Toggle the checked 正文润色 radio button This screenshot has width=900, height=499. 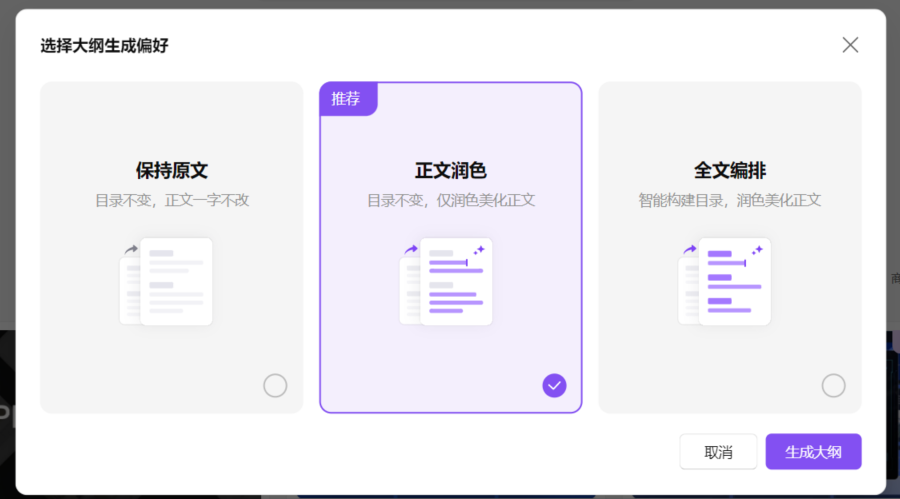[554, 385]
